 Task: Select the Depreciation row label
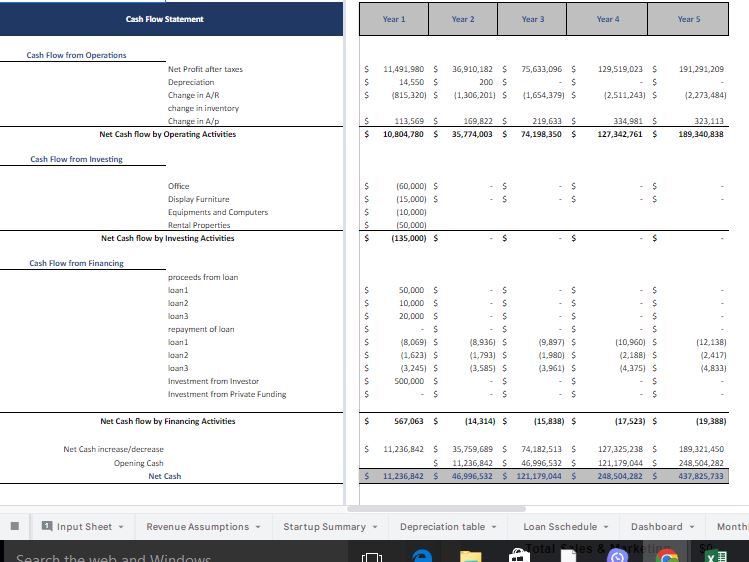[x=191, y=82]
